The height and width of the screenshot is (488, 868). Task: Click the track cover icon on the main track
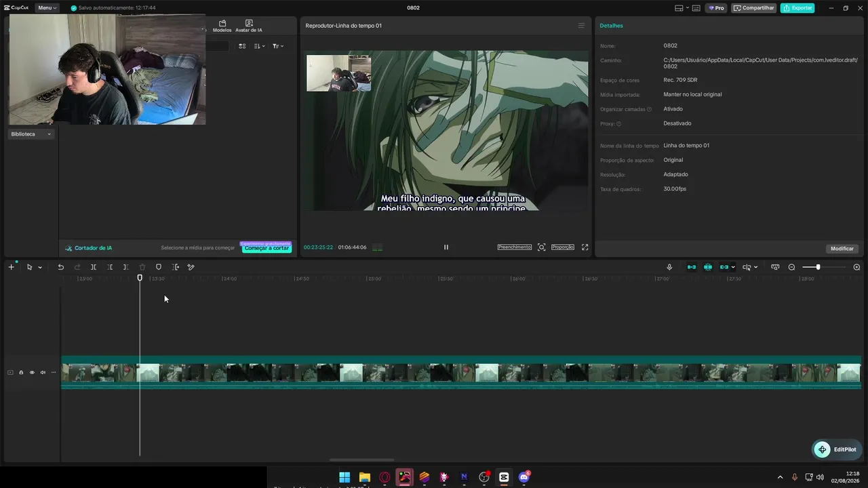click(10, 372)
